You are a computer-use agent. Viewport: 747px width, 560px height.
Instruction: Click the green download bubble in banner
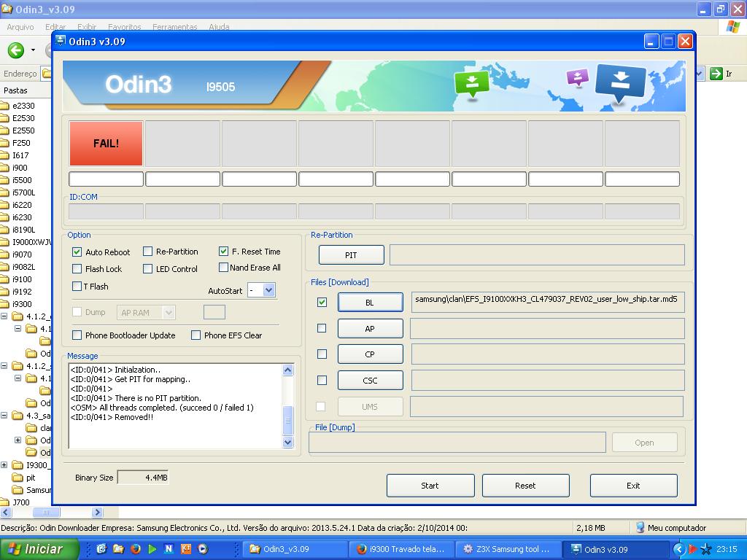[x=472, y=83]
